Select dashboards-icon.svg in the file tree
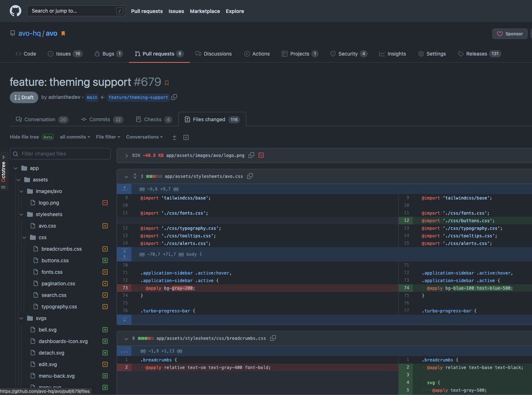532x395 pixels. coord(63,341)
